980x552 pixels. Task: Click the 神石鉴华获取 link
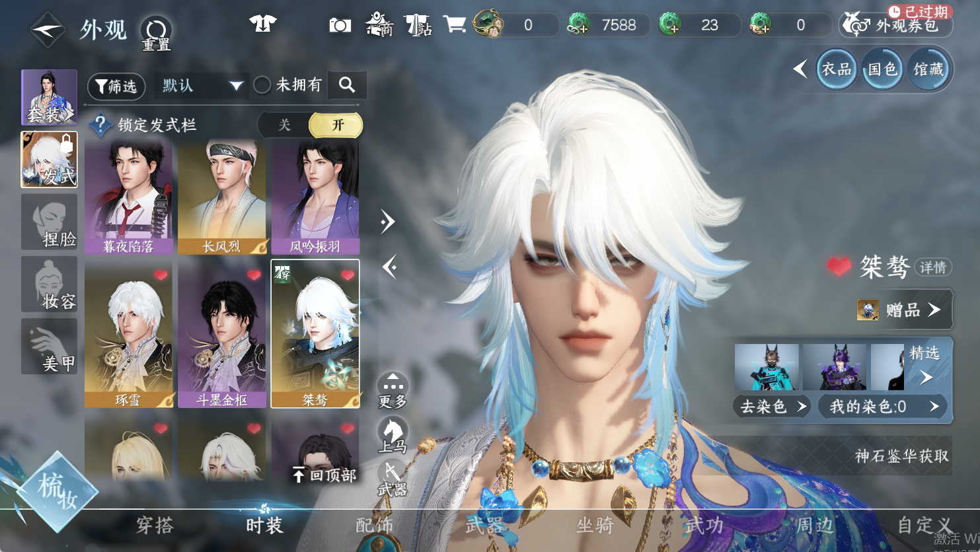(x=902, y=456)
